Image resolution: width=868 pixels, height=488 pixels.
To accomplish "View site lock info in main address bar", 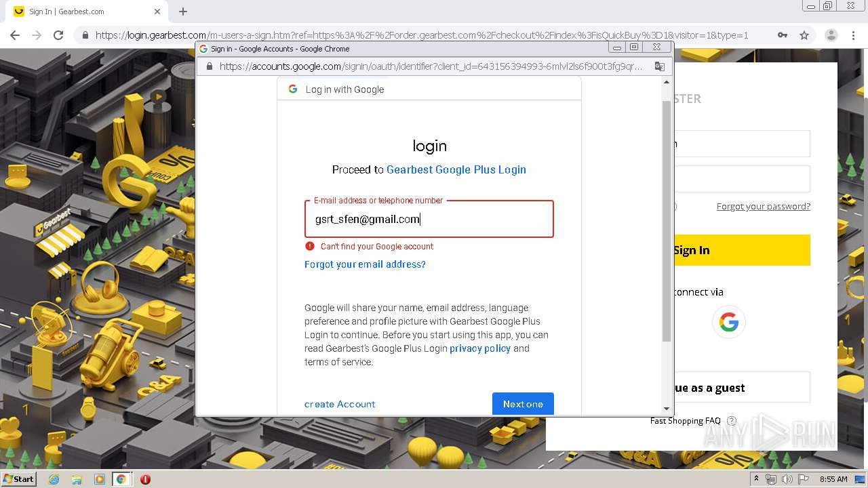I will [x=85, y=35].
